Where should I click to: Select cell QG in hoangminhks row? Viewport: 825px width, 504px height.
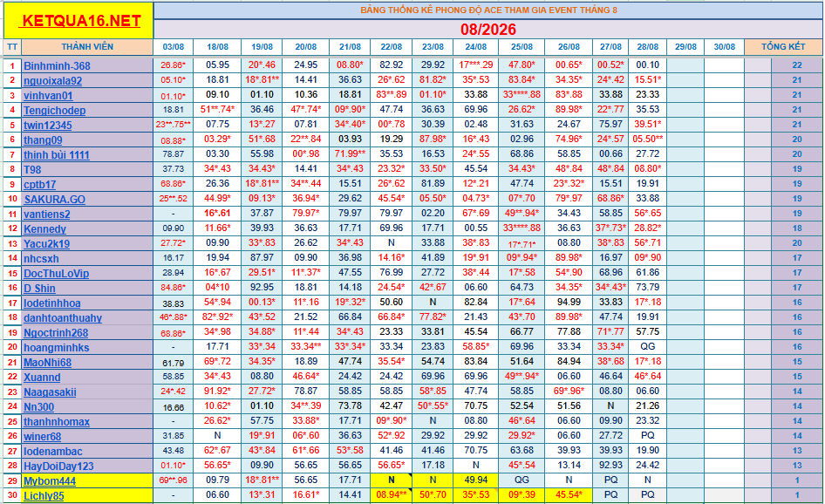click(x=648, y=347)
